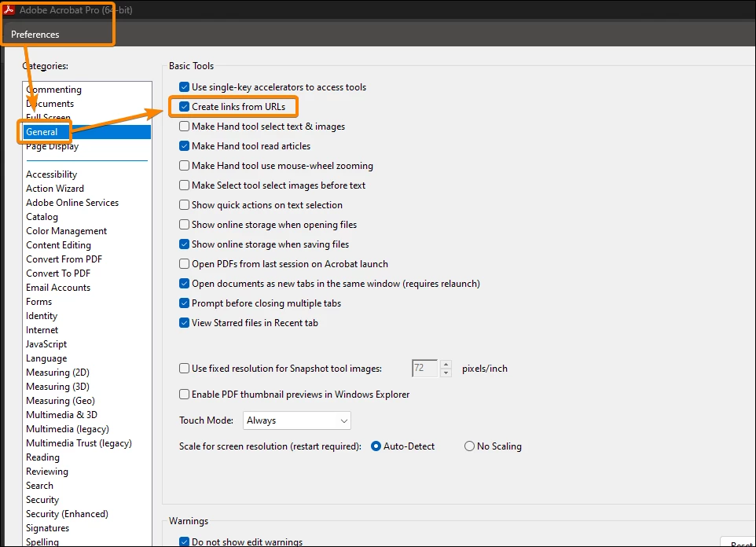
Task: Open the Touch Mode dropdown
Action: (x=296, y=420)
